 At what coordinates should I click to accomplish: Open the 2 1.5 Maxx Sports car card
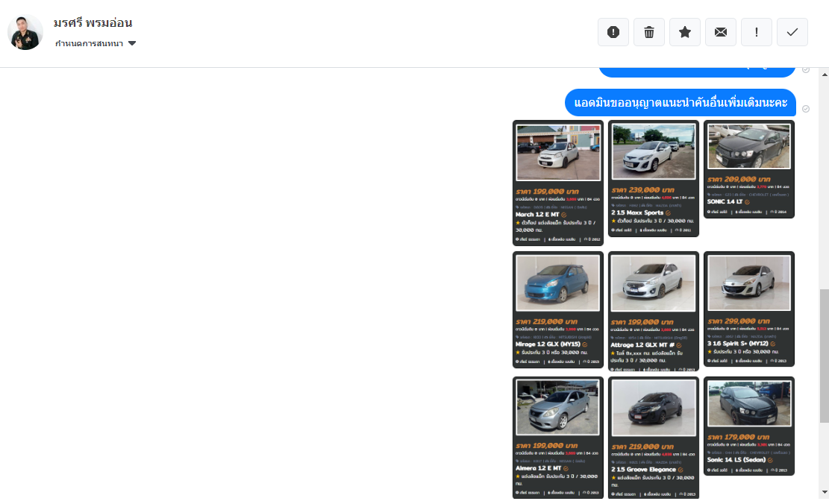point(654,179)
